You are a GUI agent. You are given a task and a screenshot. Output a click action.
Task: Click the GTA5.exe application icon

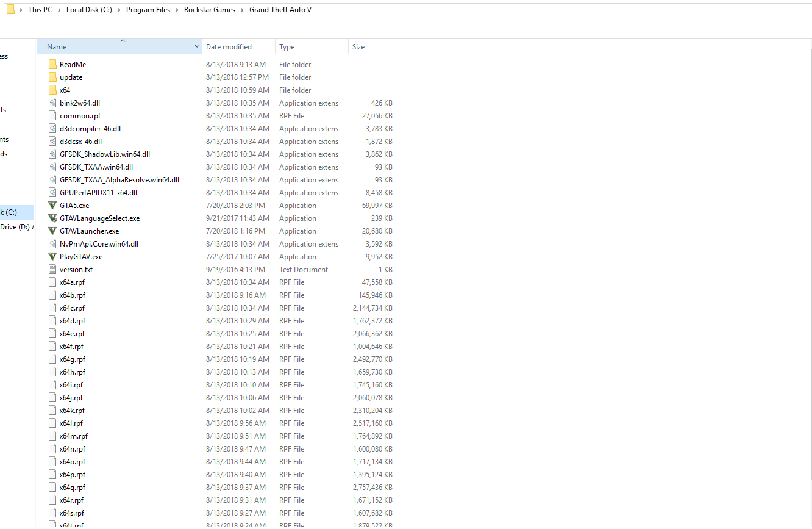(52, 206)
